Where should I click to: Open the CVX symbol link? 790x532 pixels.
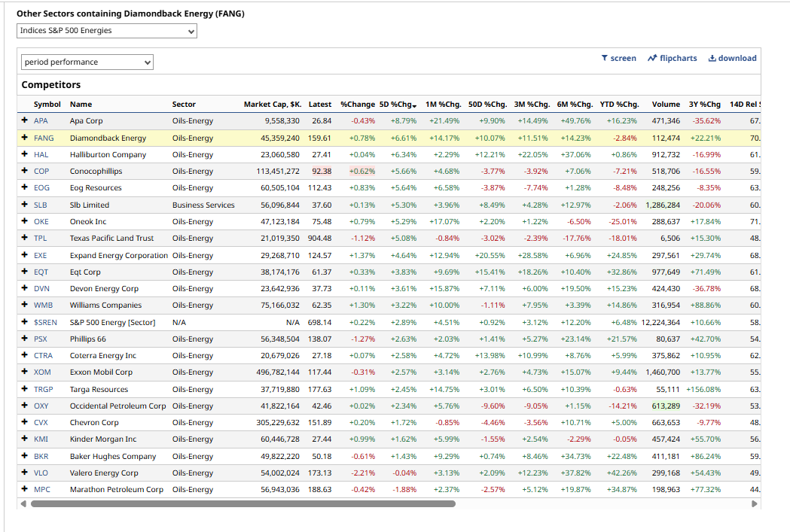point(41,422)
